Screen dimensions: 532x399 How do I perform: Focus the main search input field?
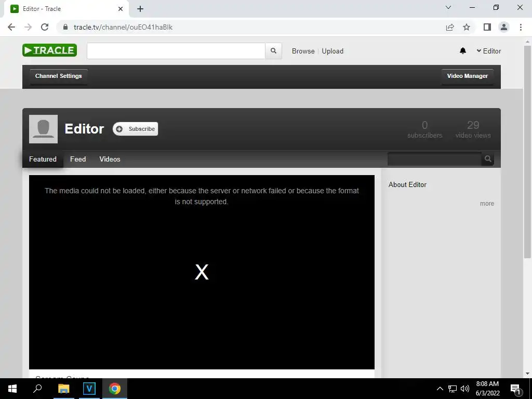coord(176,51)
